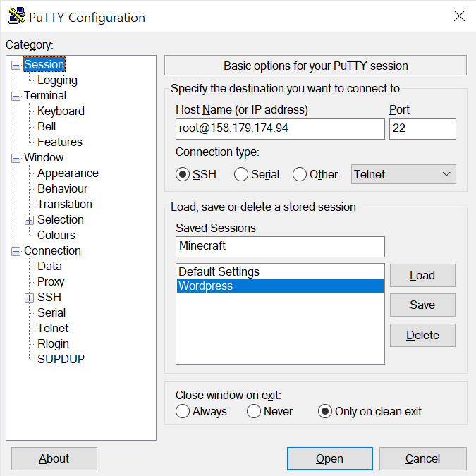Open the Window category
The height and width of the screenshot is (476, 476).
point(44,157)
